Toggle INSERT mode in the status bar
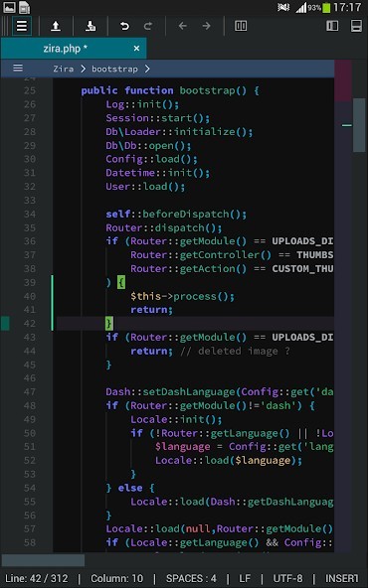This screenshot has width=368, height=588. [x=341, y=578]
